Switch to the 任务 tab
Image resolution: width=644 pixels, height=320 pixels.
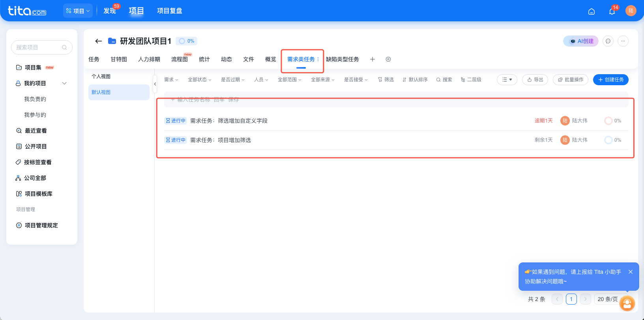(x=94, y=59)
